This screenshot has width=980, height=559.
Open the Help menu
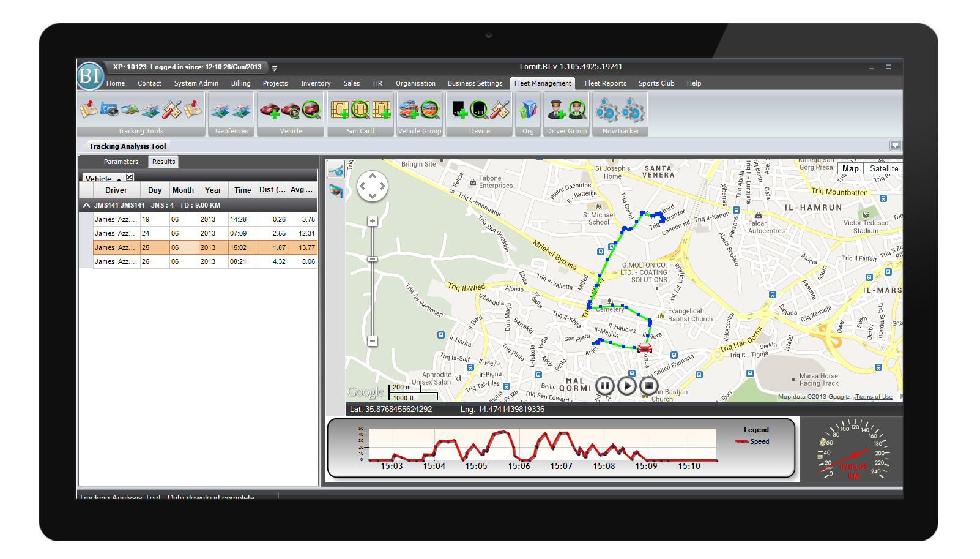tap(694, 83)
